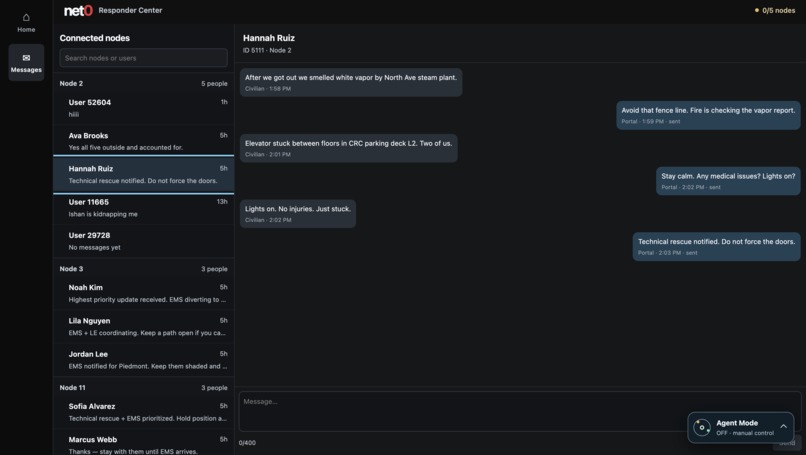
Task: Click the net0 logo
Action: click(x=78, y=10)
